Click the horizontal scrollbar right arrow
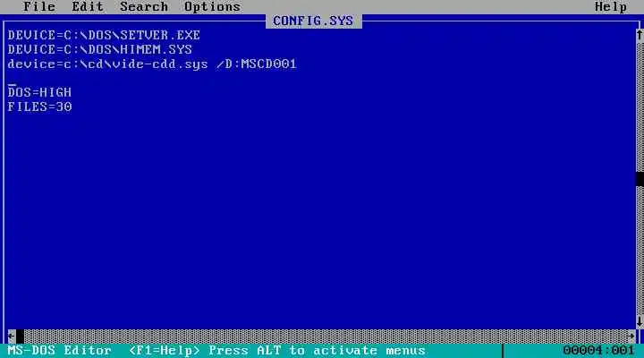The image size is (644, 358). (x=631, y=337)
